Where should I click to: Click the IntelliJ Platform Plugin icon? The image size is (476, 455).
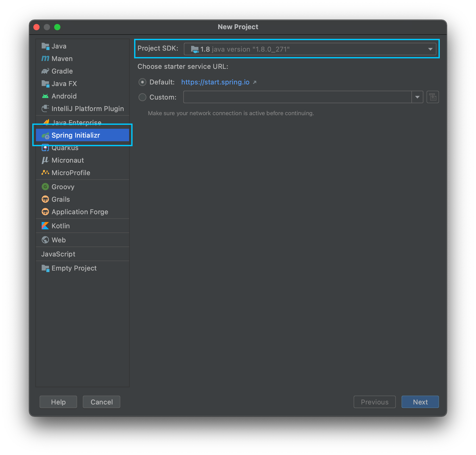click(x=45, y=108)
